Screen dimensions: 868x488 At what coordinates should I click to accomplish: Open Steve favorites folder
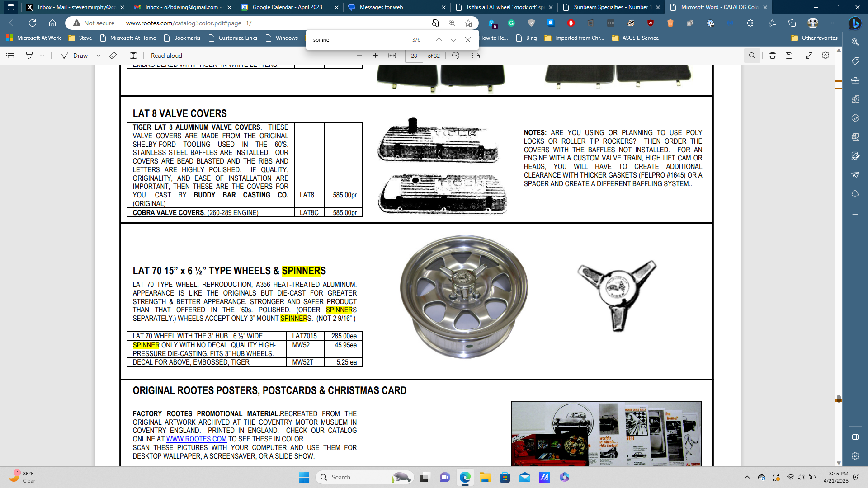pos(80,38)
